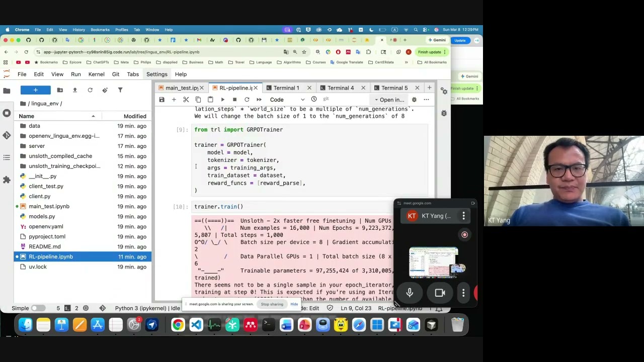The width and height of the screenshot is (644, 362).
Task: Save the notebook with the floppy icon
Action: (162, 100)
